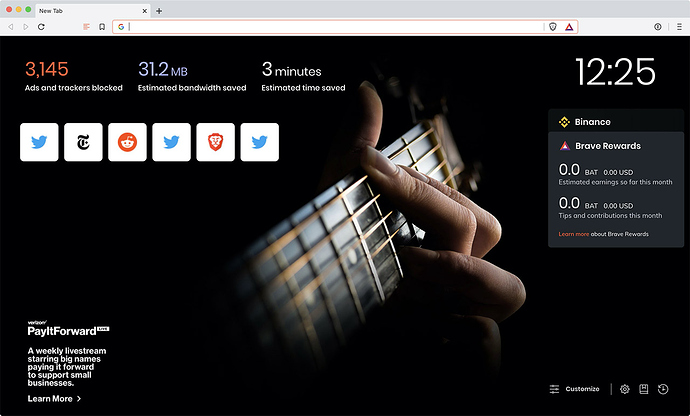
Task: Open a new tab with the plus button
Action: click(x=159, y=11)
